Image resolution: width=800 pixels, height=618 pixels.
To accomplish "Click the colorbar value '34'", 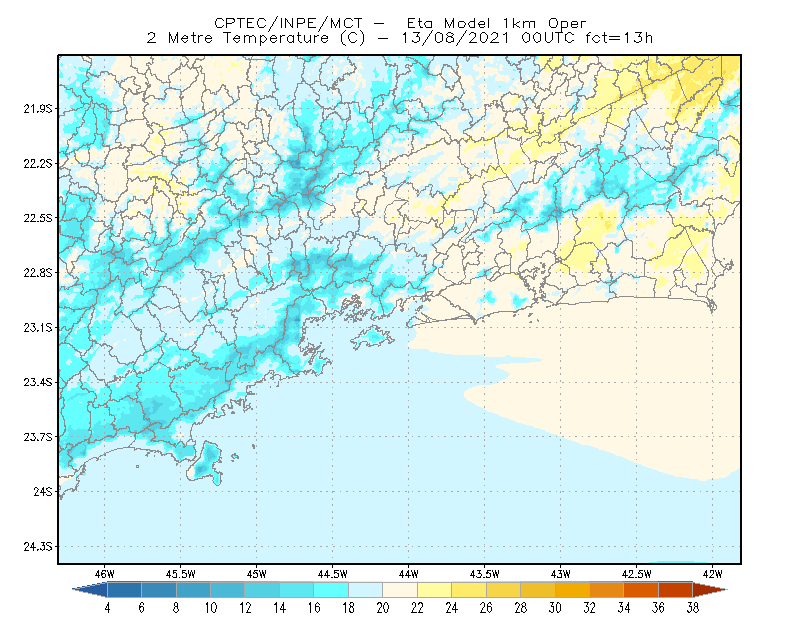I will coord(624,608).
